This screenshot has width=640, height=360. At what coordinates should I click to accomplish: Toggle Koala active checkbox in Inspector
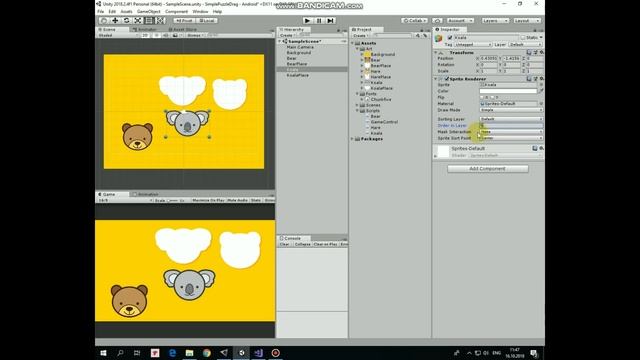[x=450, y=38]
